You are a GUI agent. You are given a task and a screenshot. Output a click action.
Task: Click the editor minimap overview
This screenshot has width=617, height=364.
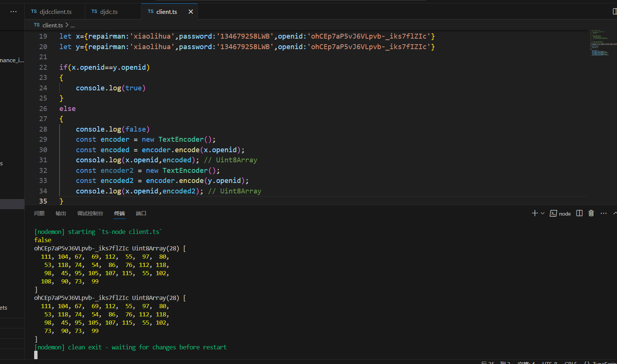click(x=602, y=42)
